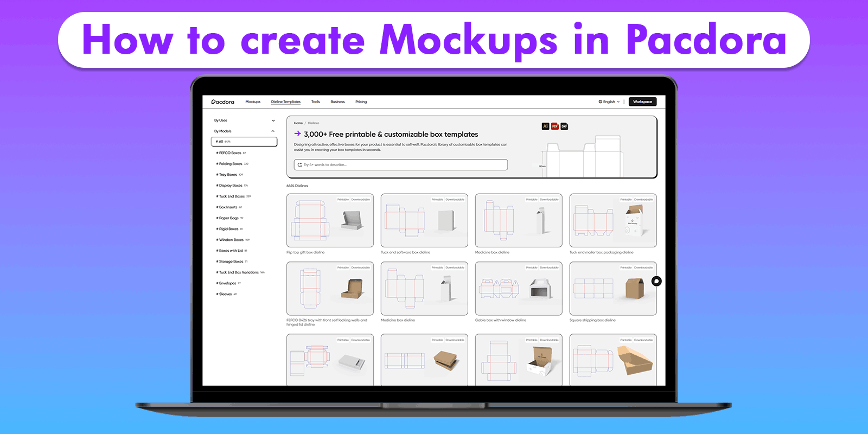Open the second-row Medicine box dieline card
The image size is (868, 434).
coord(424,289)
